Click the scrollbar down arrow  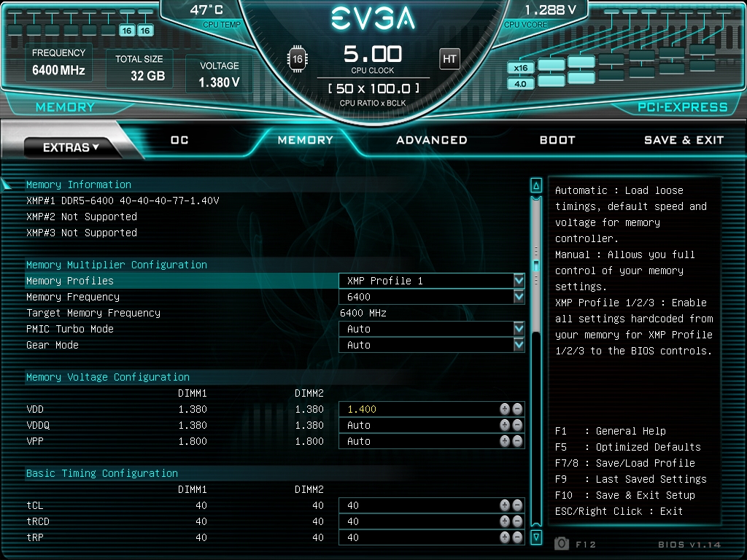(536, 537)
